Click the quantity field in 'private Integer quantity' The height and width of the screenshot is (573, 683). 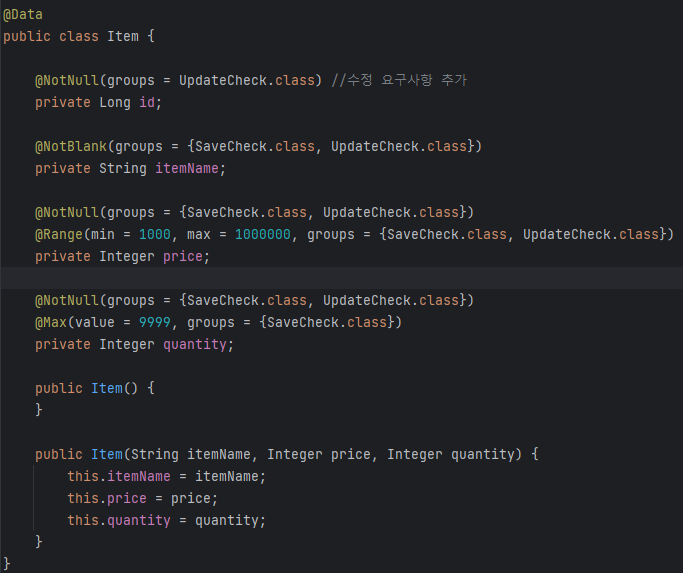point(195,344)
